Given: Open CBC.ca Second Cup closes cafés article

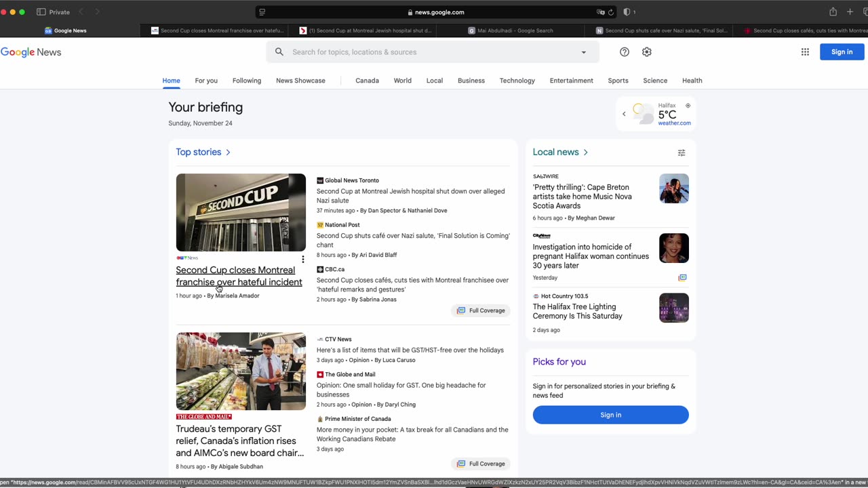Looking at the screenshot, I should click(412, 285).
